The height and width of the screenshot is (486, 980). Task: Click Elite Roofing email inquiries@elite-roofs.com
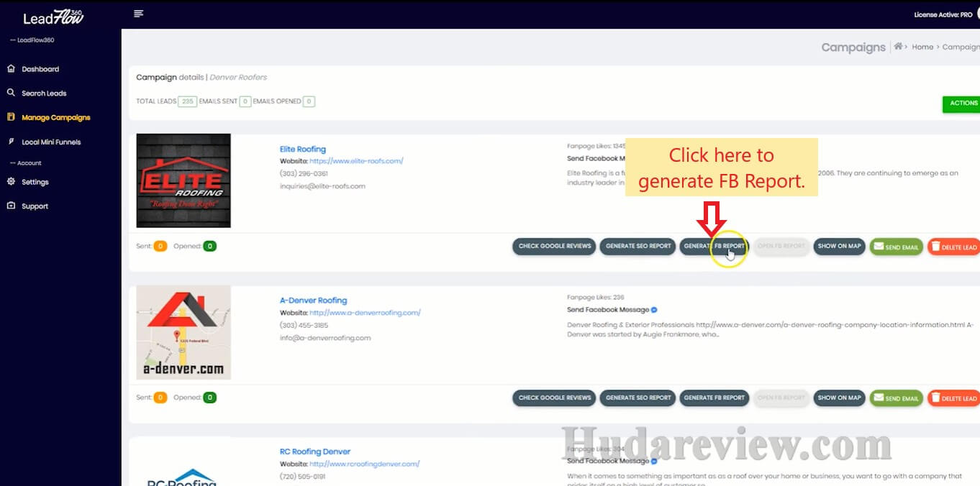pyautogui.click(x=322, y=186)
